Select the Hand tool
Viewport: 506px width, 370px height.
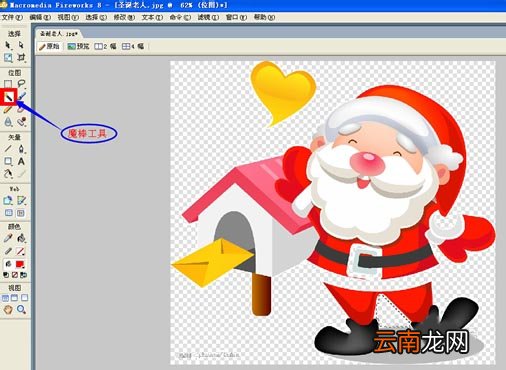8,310
